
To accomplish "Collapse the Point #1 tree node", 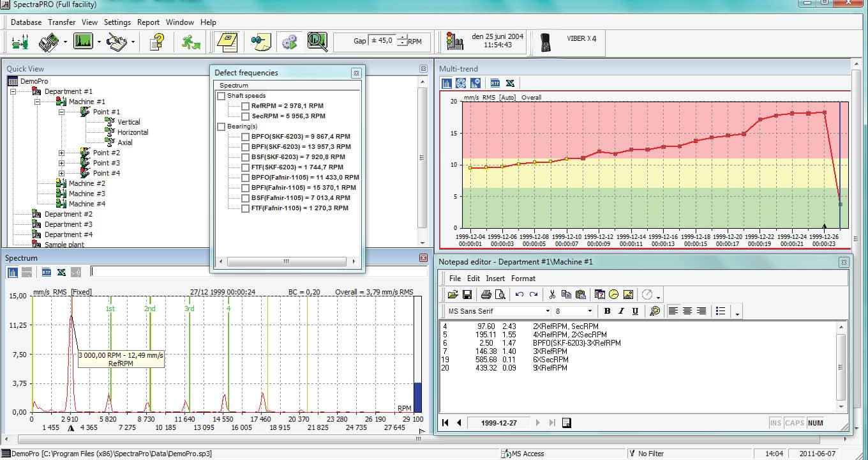I will click(61, 112).
